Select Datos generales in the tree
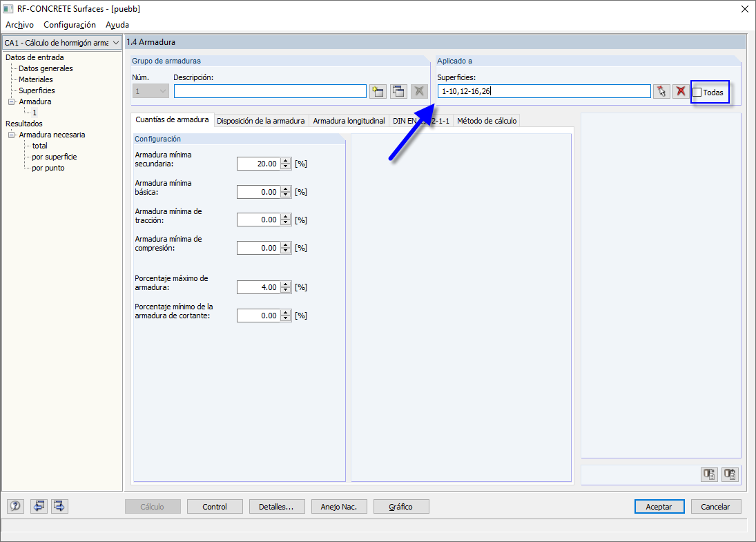Screen dimensions: 756x542 point(46,68)
